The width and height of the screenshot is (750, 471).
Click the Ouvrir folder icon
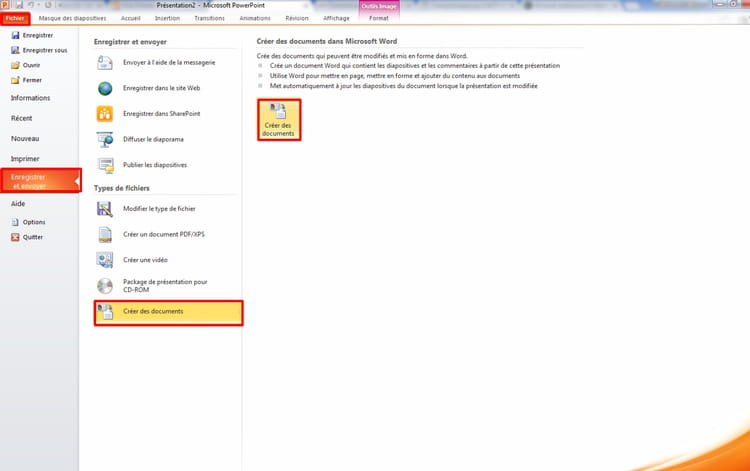click(x=15, y=65)
